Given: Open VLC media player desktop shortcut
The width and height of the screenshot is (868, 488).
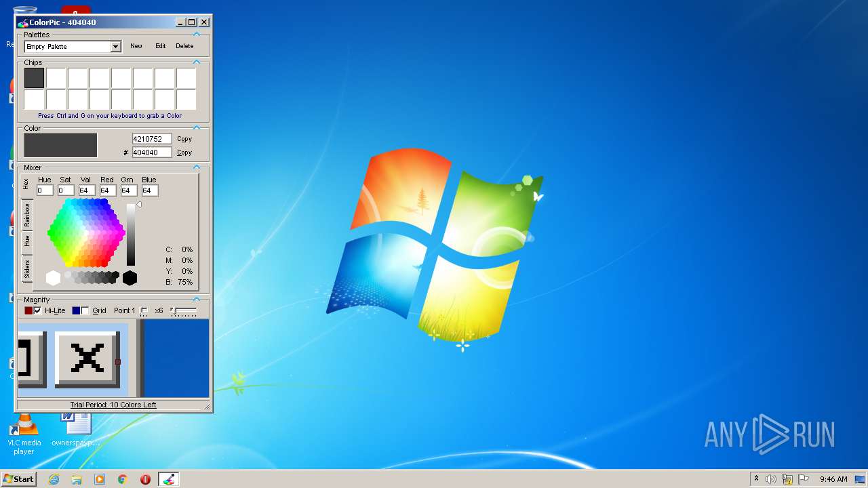Looking at the screenshot, I should (24, 434).
